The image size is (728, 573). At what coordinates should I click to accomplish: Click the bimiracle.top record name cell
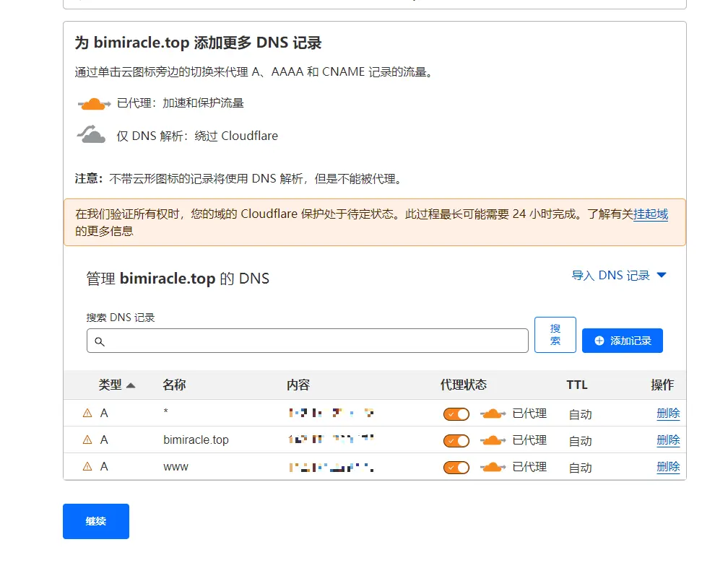point(196,439)
